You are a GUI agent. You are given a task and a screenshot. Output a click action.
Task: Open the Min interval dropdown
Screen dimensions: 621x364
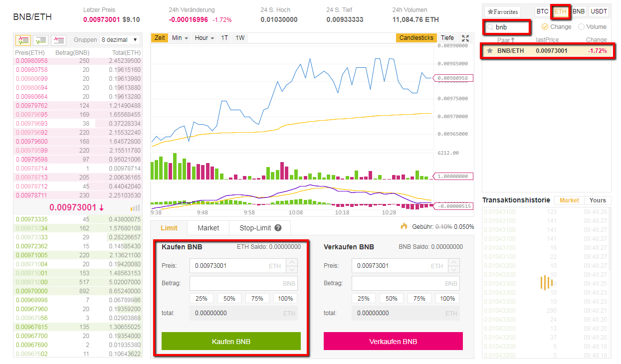click(x=180, y=38)
